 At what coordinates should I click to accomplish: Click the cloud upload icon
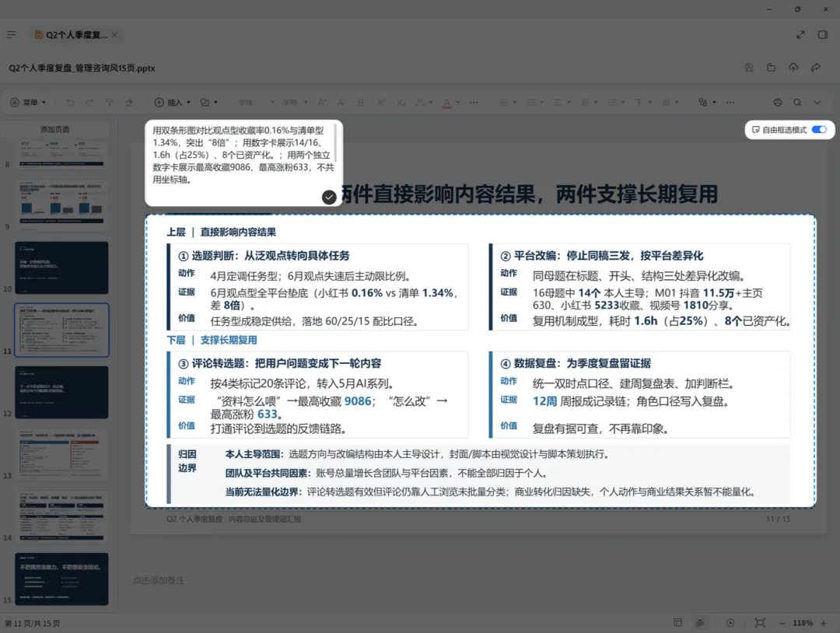pyautogui.click(x=793, y=68)
